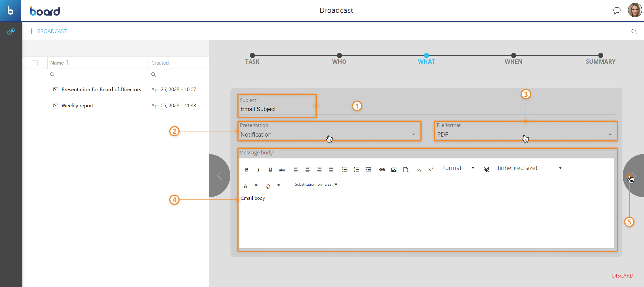Open the Substitution formulas dropdown
This screenshot has height=287, width=644.
316,185
